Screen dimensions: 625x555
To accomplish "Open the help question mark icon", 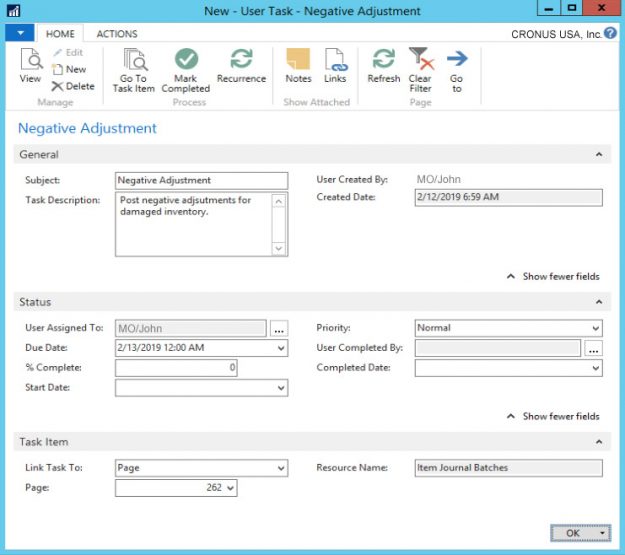I will click(x=610, y=33).
